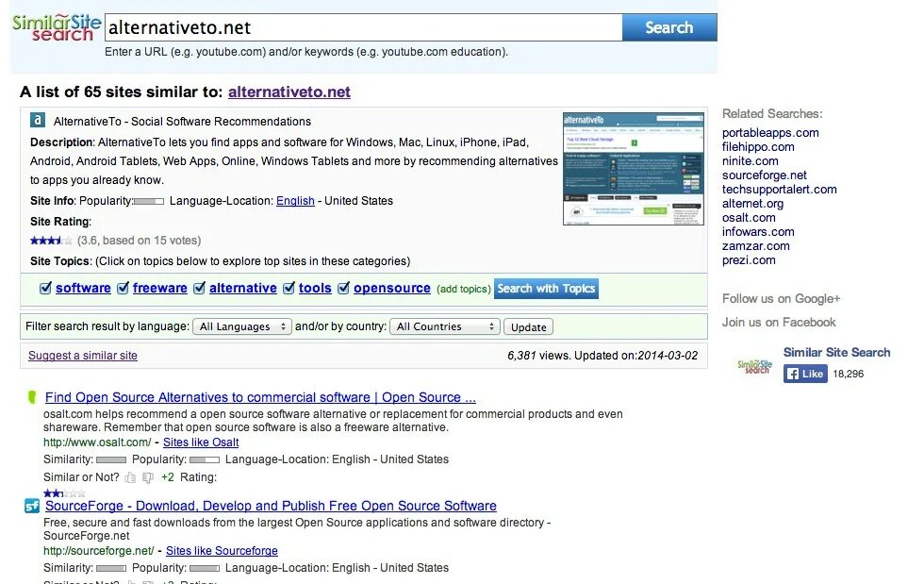Open the SourceForge result title link
The height and width of the screenshot is (584, 924).
tap(272, 506)
